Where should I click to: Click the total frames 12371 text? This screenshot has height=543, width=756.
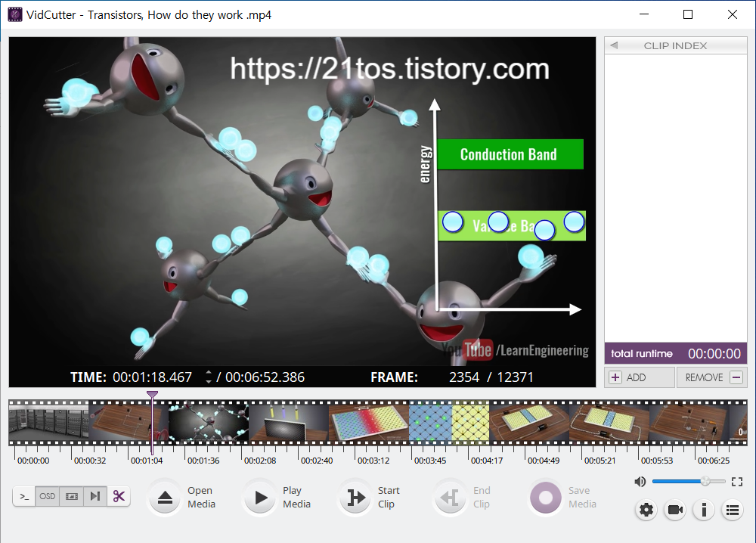tap(515, 377)
